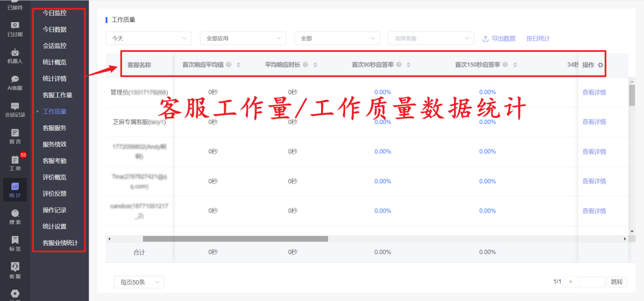The image size is (644, 301).
Task: Click 按日统计 to view daily statistics
Action: (x=538, y=38)
